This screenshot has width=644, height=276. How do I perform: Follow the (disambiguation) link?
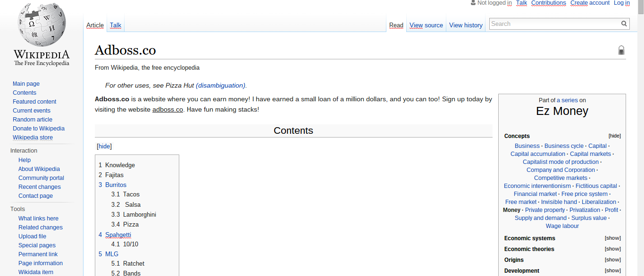tap(220, 86)
